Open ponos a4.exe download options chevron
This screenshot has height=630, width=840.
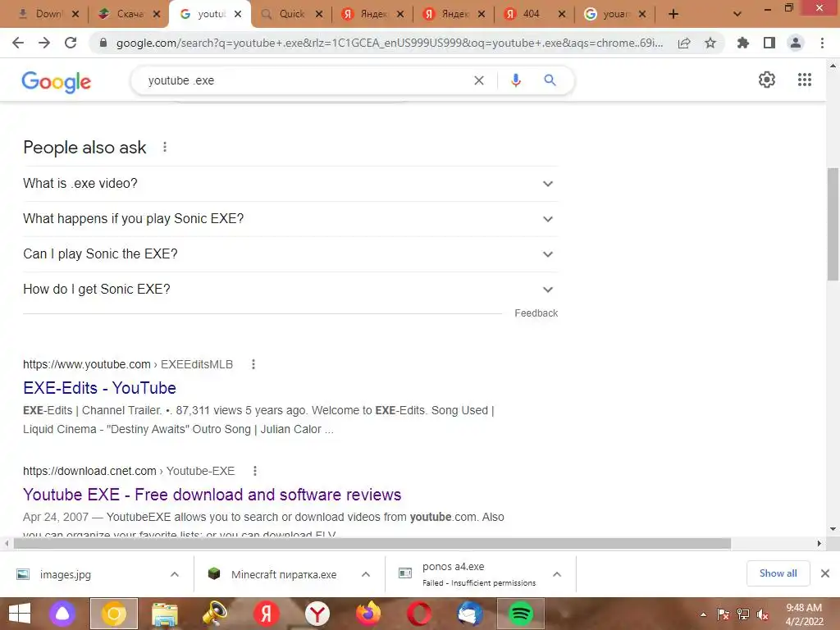click(557, 574)
